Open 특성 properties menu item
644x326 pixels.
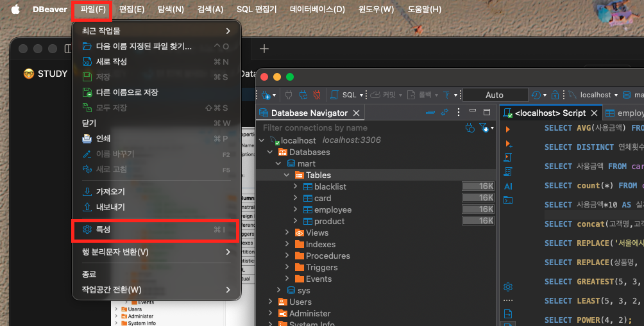coord(156,230)
